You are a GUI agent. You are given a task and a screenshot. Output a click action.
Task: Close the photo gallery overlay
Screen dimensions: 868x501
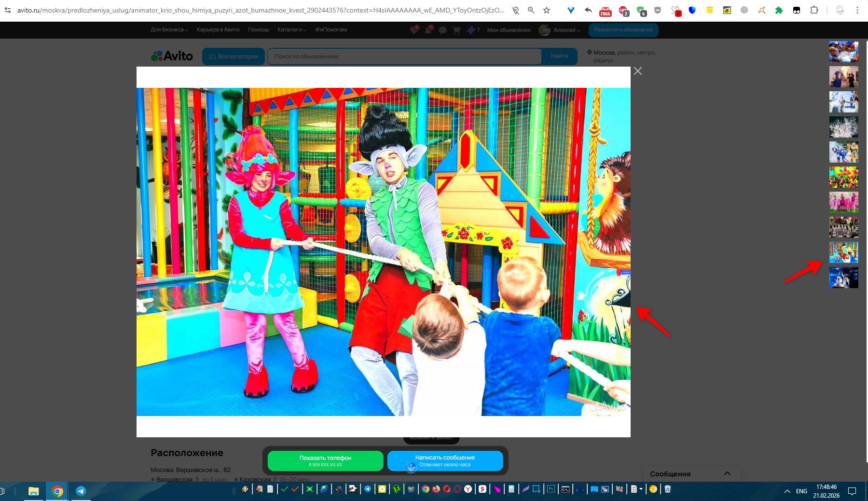point(638,71)
